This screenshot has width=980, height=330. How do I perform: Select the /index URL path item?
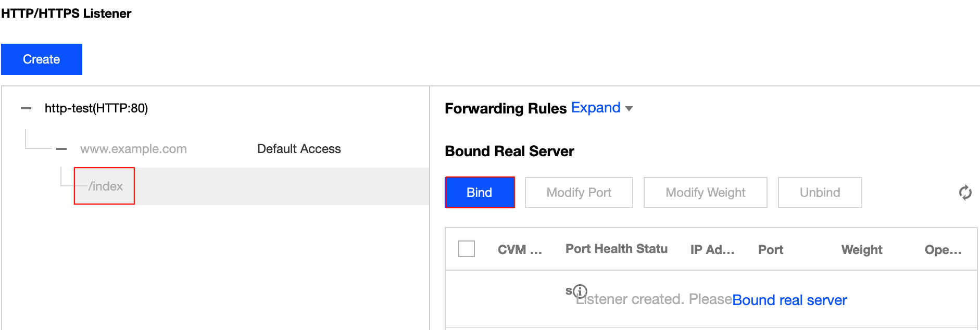click(x=106, y=186)
